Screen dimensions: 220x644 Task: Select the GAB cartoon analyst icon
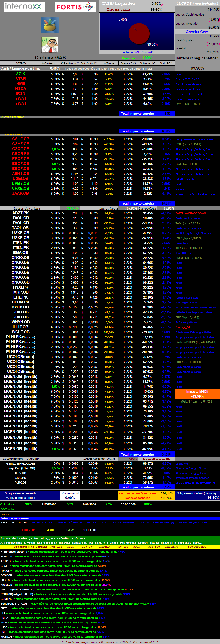(x=50, y=45)
